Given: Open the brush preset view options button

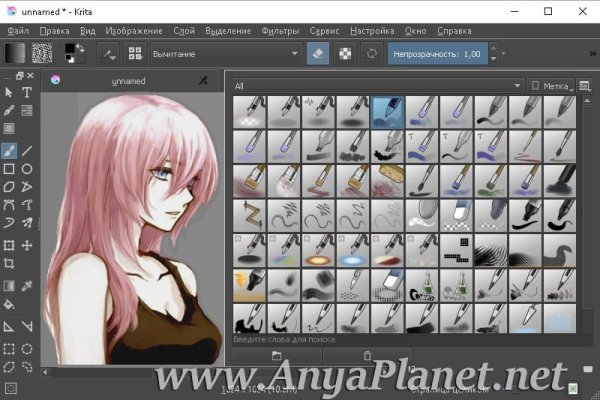Looking at the screenshot, I should [x=584, y=86].
